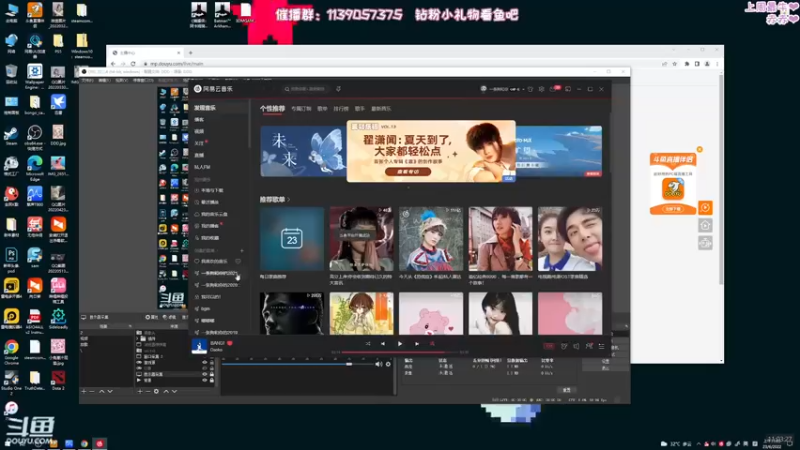
Task: Collapse the 创建的歌单 sidebar section
Action: tap(217, 251)
